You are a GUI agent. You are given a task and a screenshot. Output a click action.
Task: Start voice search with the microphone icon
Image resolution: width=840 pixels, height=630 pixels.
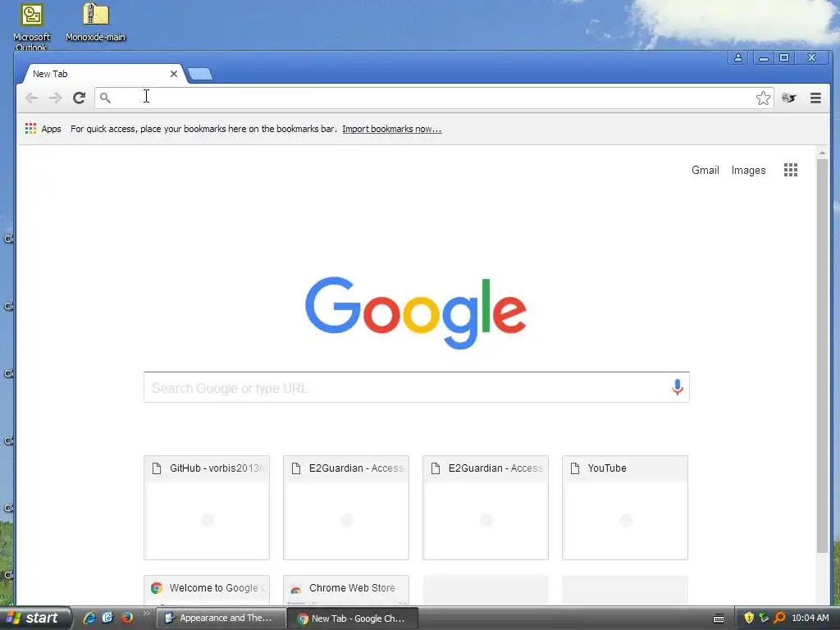(677, 387)
